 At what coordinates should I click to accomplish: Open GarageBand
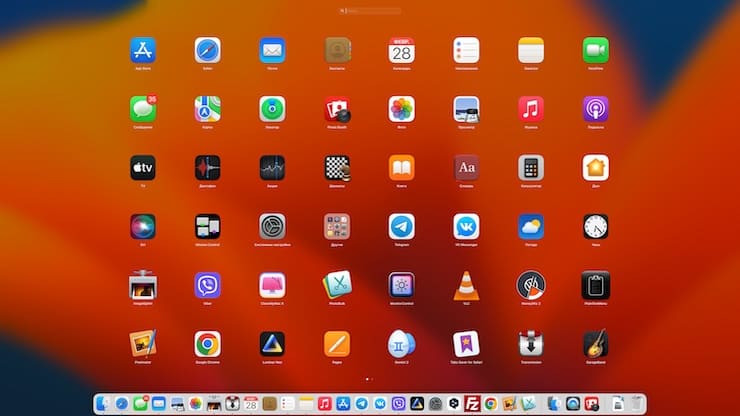[x=596, y=344]
